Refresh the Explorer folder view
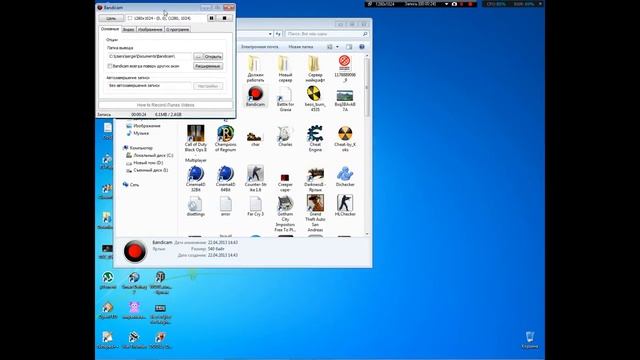 tap(278, 34)
